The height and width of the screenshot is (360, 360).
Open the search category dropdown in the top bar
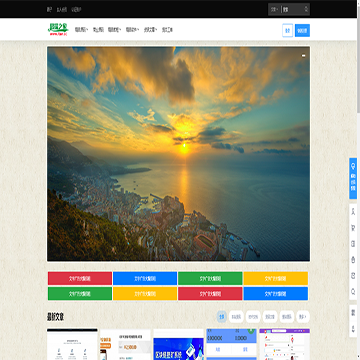pos(275,9)
